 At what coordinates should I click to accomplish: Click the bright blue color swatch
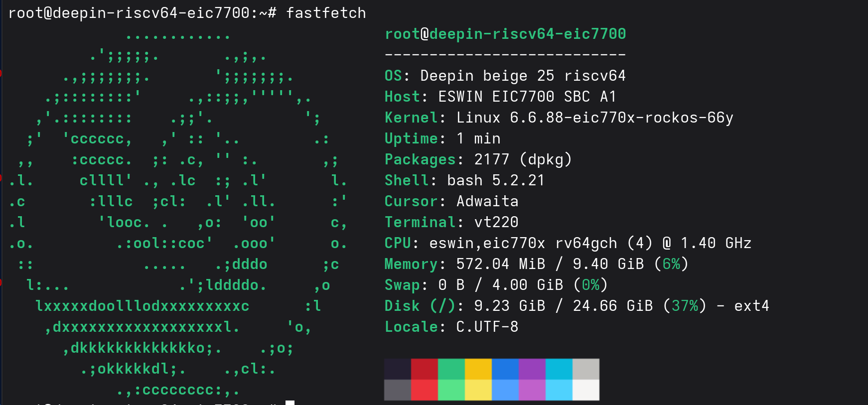pos(505,390)
